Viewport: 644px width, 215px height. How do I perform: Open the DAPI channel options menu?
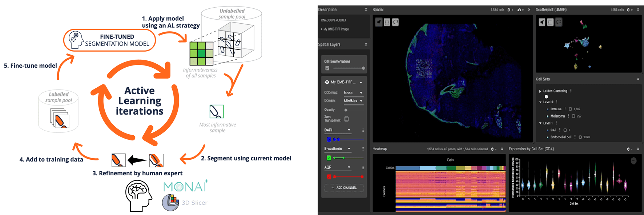pyautogui.click(x=363, y=130)
